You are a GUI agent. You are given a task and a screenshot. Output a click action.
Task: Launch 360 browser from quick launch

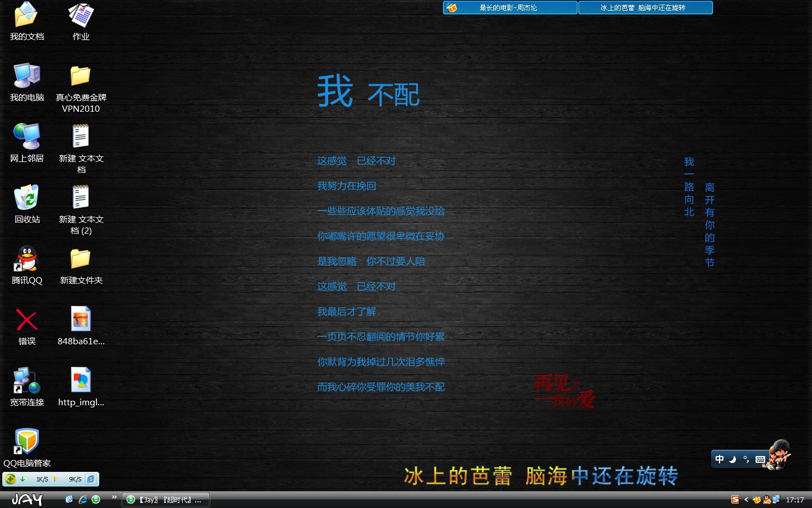pyautogui.click(x=96, y=500)
